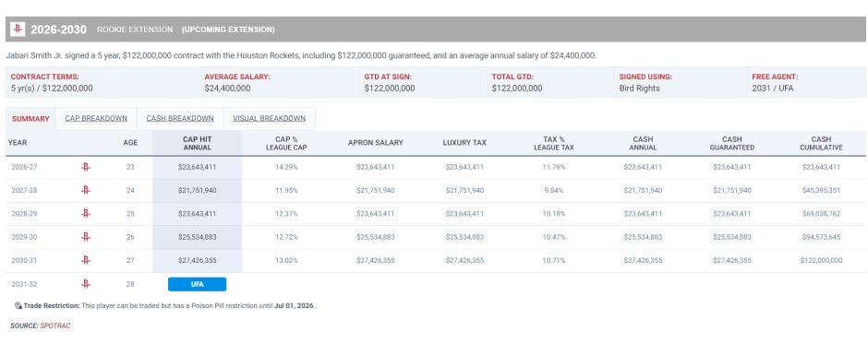Click the Rockets team icon in the 2027-28 row
Viewport: 868px width, 344px height.
85,190
